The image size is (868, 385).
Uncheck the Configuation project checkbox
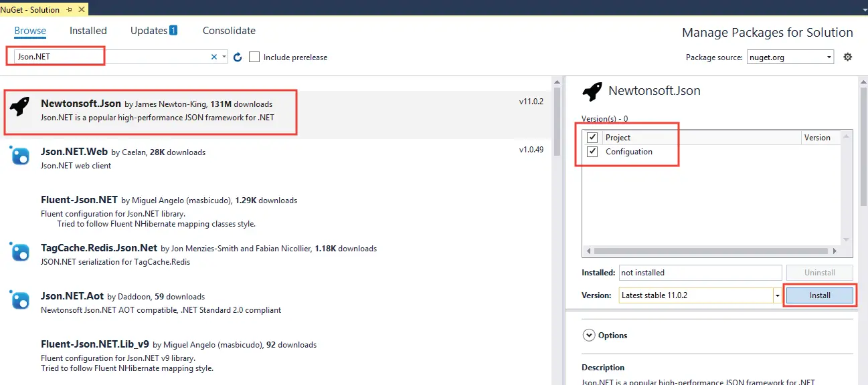click(x=592, y=152)
